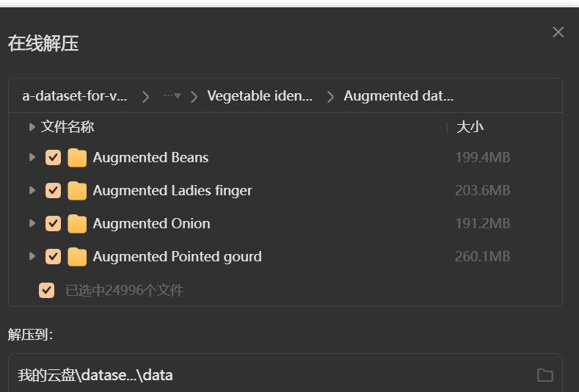Navigate to Vegetable iden... breadcrumb folder
Viewport: 579px width, 392px height.
click(x=260, y=96)
